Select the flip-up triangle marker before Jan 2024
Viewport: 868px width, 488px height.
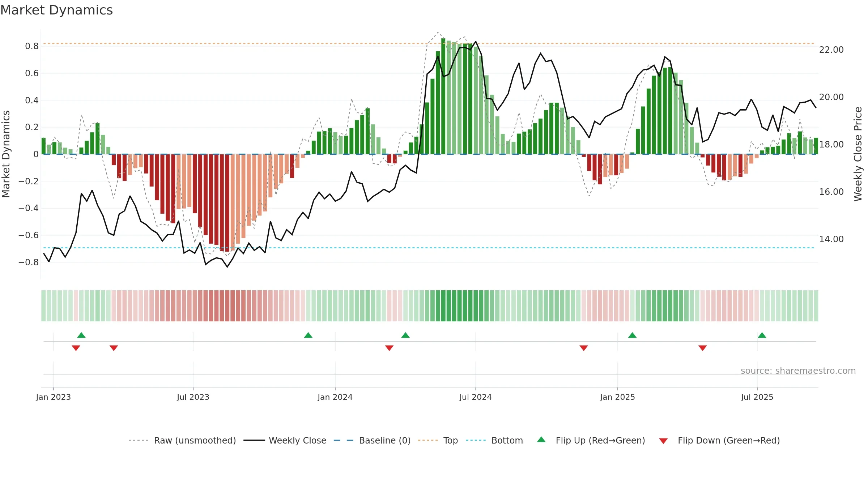(x=308, y=335)
